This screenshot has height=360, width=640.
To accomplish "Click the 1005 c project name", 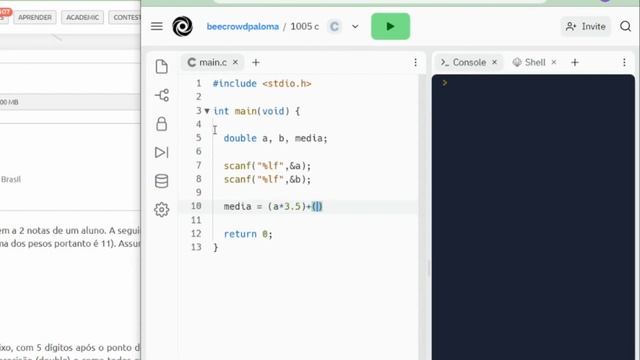I will point(304,27).
